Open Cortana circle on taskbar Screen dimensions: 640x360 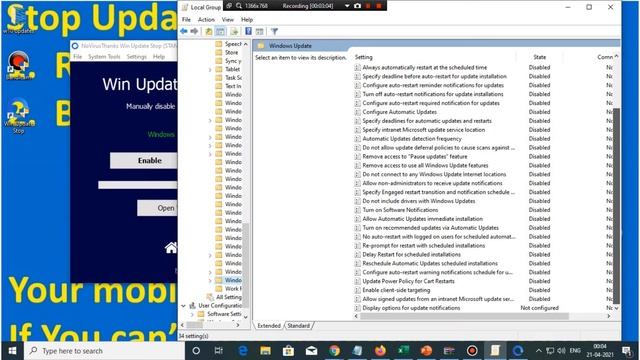point(196,351)
